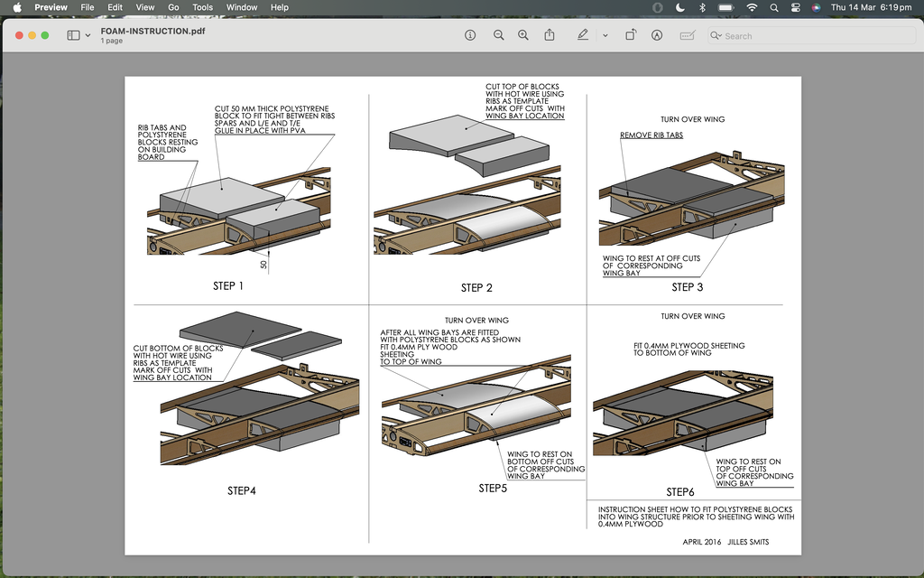Click the date and time clock
This screenshot has width=924, height=578.
click(870, 7)
